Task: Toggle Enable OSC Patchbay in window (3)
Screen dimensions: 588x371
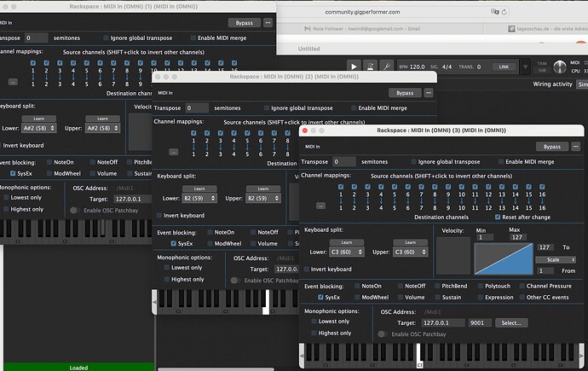Action: [x=382, y=333]
